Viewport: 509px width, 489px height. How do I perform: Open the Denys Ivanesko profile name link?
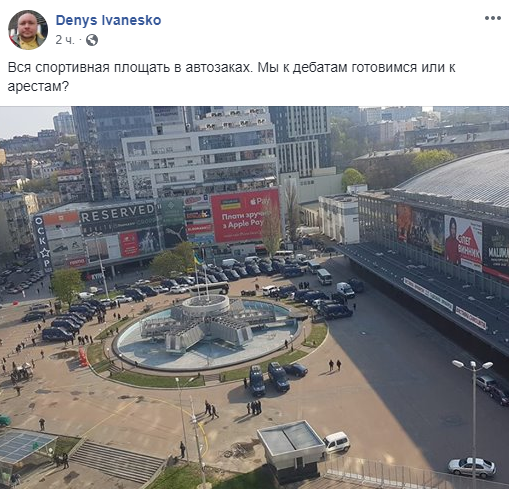pyautogui.click(x=108, y=20)
